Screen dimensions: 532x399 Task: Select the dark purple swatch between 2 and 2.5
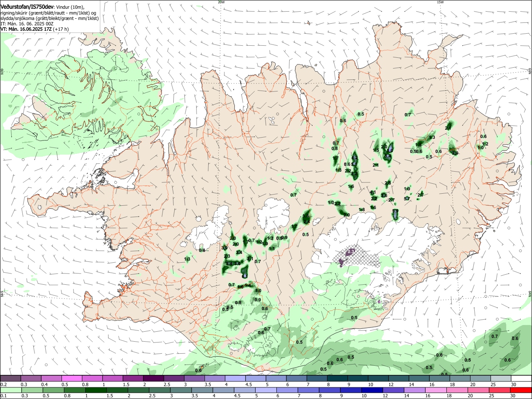click(153, 378)
